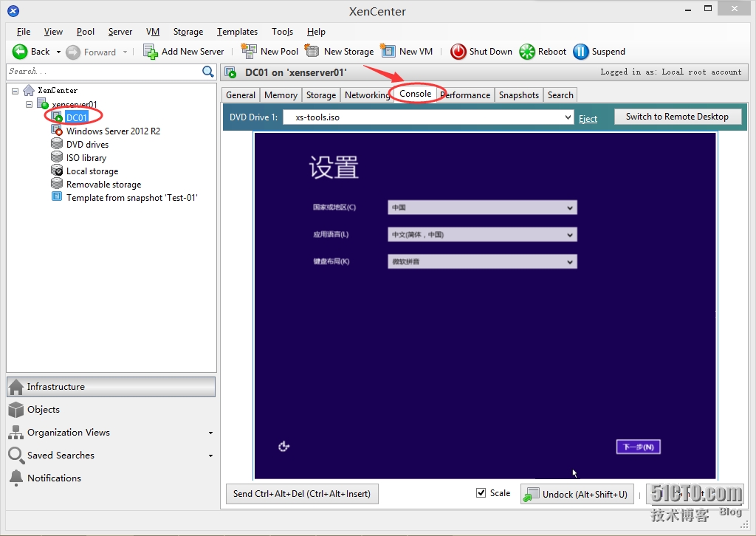Screen dimensions: 756x536
Task: Click the accessibility icon in VM console
Action: [x=284, y=447]
